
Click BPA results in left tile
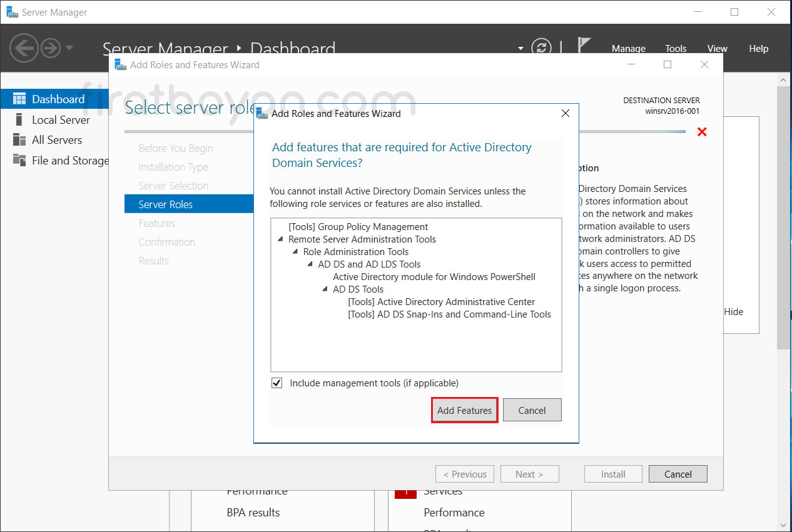pyautogui.click(x=253, y=512)
